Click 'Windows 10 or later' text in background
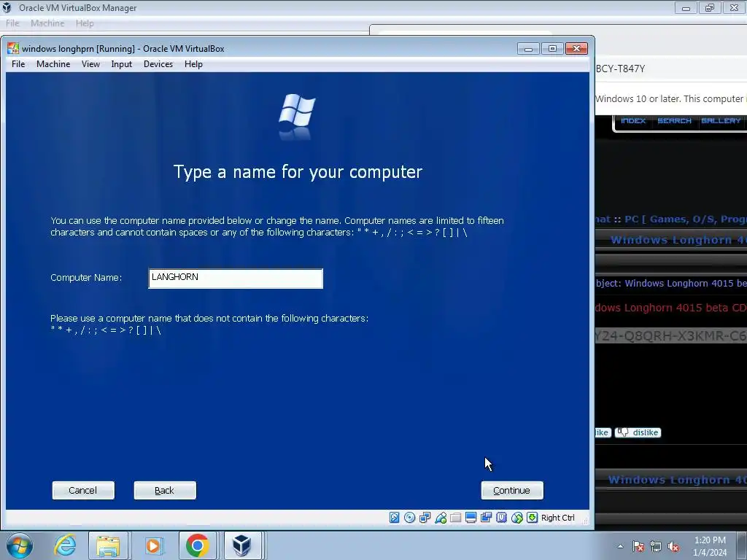The width and height of the screenshot is (747, 560). [x=638, y=98]
